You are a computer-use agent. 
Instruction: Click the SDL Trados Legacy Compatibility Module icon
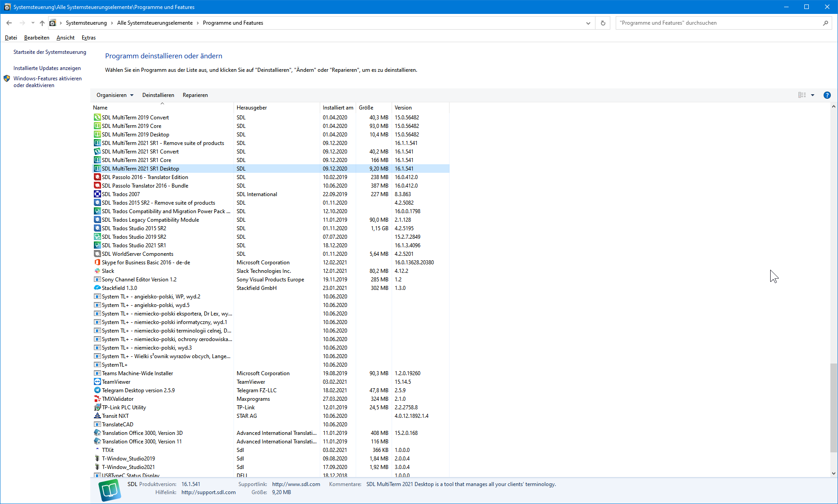pyautogui.click(x=97, y=220)
